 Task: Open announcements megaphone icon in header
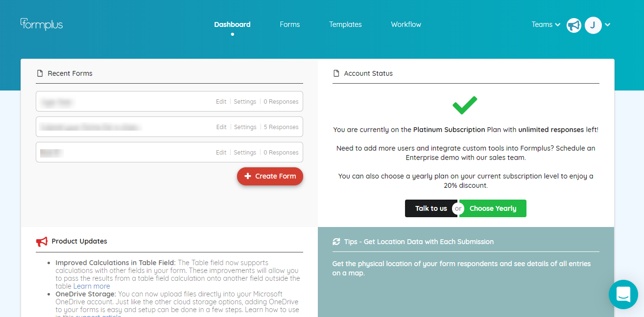pyautogui.click(x=574, y=25)
